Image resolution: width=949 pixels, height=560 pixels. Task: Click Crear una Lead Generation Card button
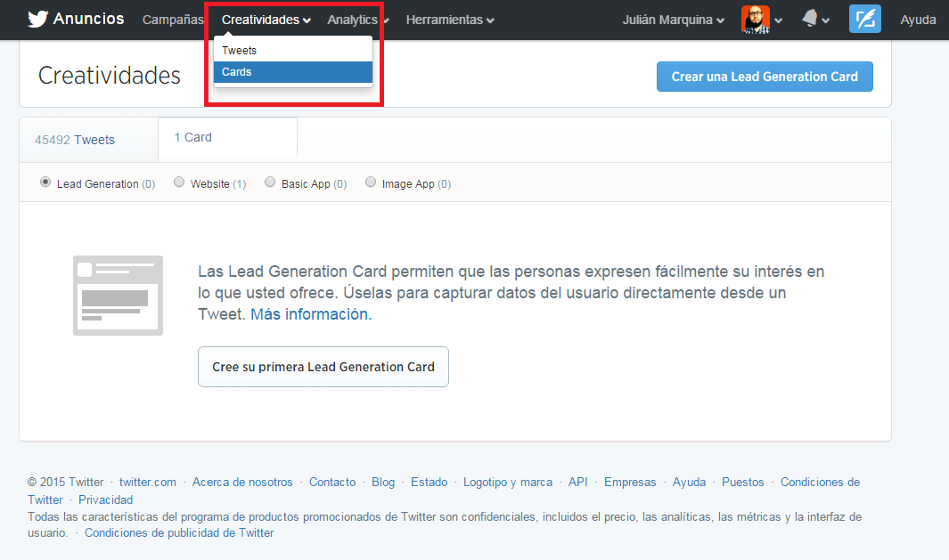coord(765,77)
